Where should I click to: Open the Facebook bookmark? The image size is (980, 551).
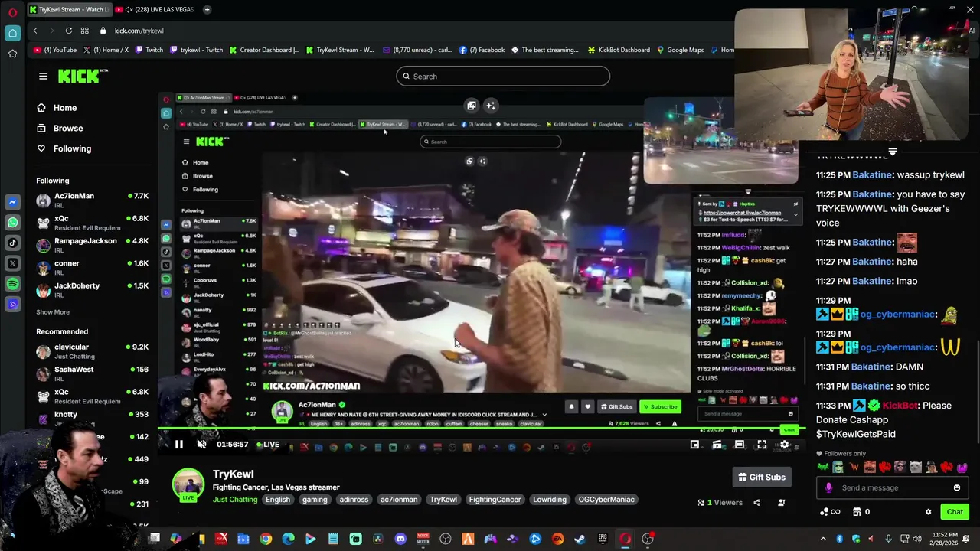coord(482,50)
